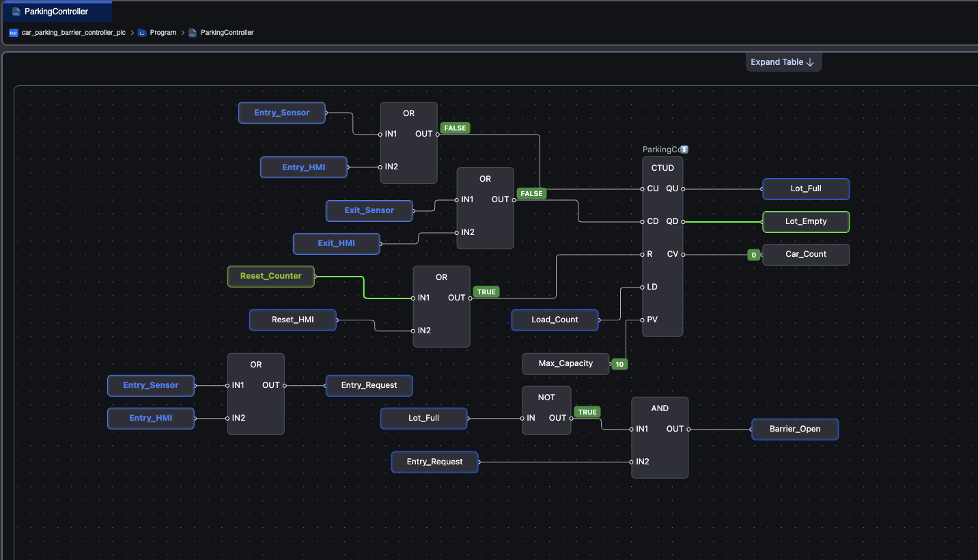978x560 pixels.
Task: Go to Program in the breadcrumb
Action: point(163,33)
